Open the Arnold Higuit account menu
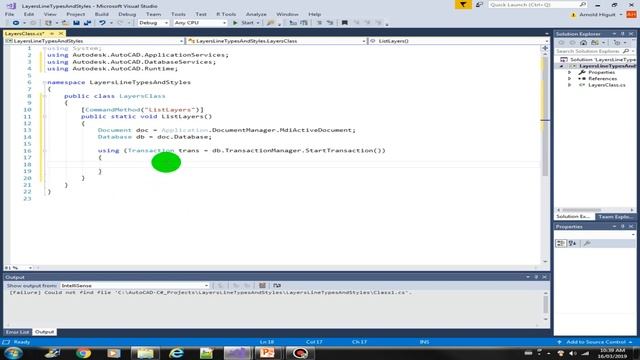The width and height of the screenshot is (640, 360). [600, 15]
